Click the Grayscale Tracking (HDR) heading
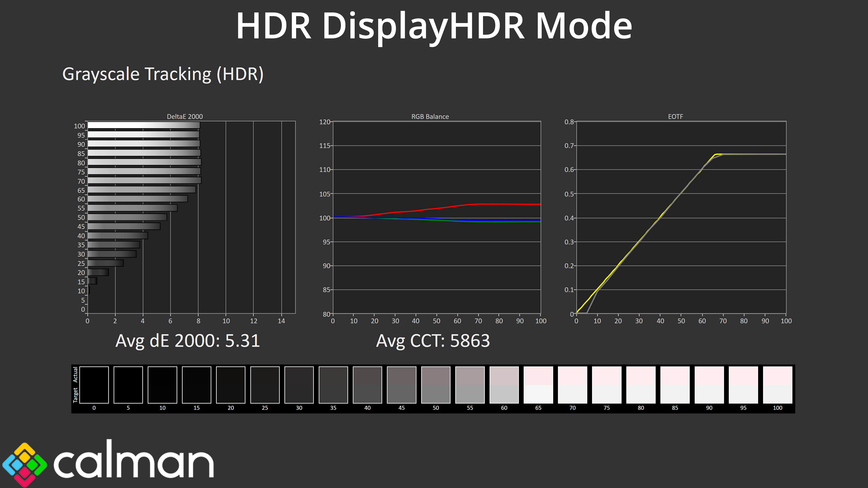This screenshot has width=868, height=488. click(x=163, y=74)
